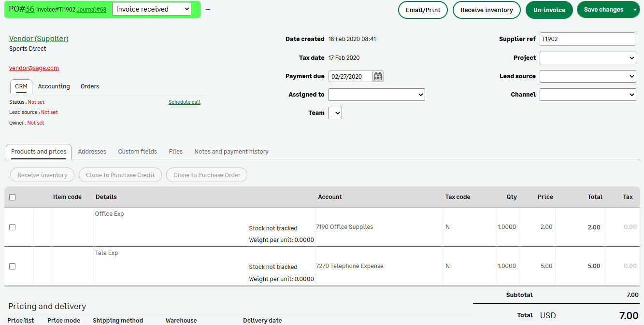The width and height of the screenshot is (644, 325).
Task: Click the Account column header
Action: pos(330,197)
